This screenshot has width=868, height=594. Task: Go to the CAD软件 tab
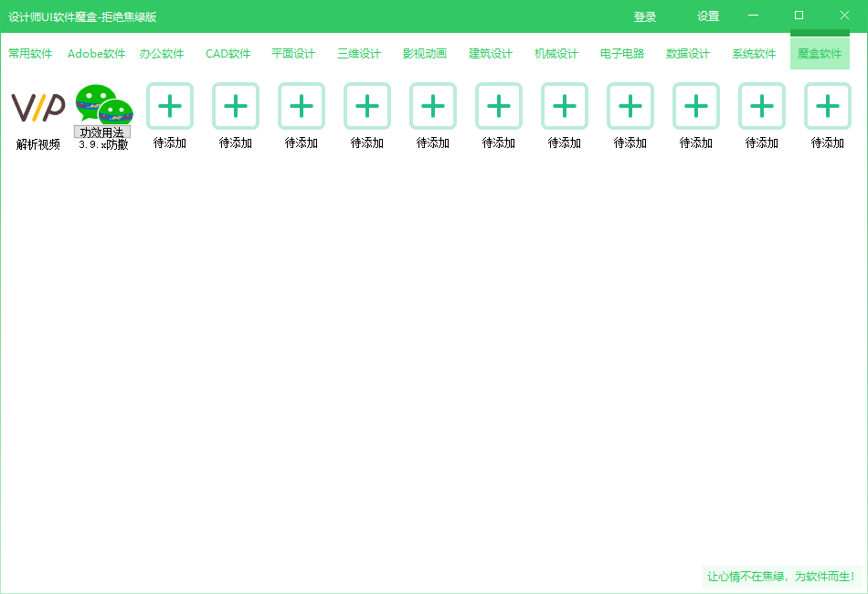pos(228,54)
